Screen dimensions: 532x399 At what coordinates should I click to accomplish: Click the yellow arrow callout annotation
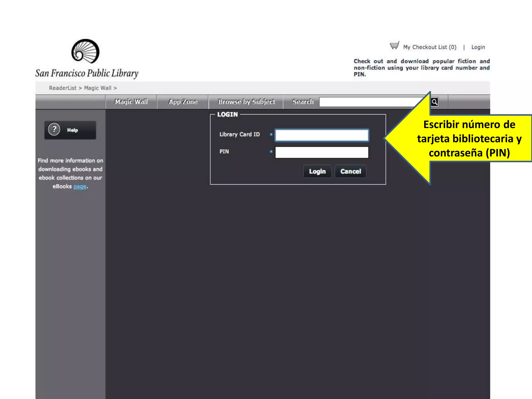coord(469,138)
